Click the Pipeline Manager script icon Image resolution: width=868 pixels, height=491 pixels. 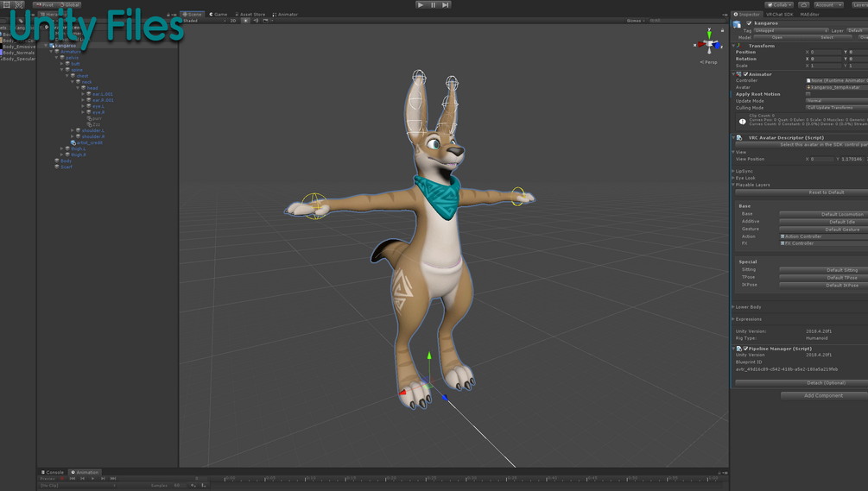pyautogui.click(x=739, y=349)
